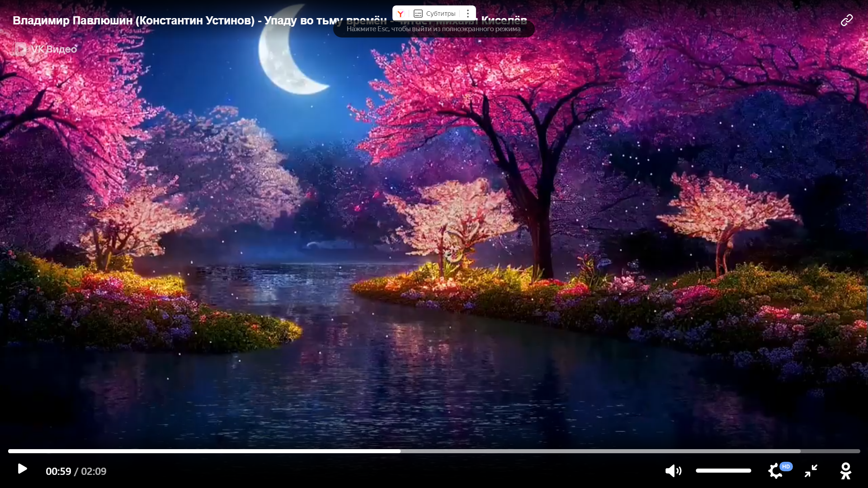Click the total duration 02:09 label
This screenshot has height=488, width=868.
click(x=94, y=471)
